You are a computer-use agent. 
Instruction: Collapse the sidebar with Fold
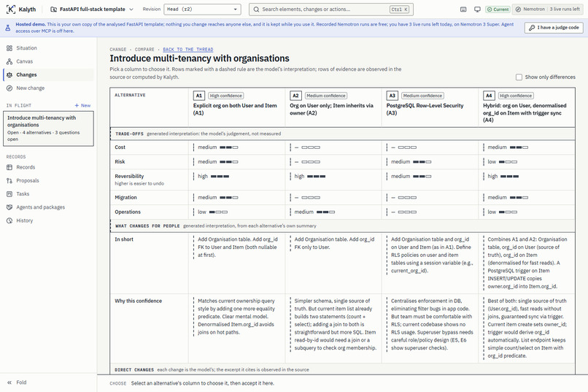point(48,383)
